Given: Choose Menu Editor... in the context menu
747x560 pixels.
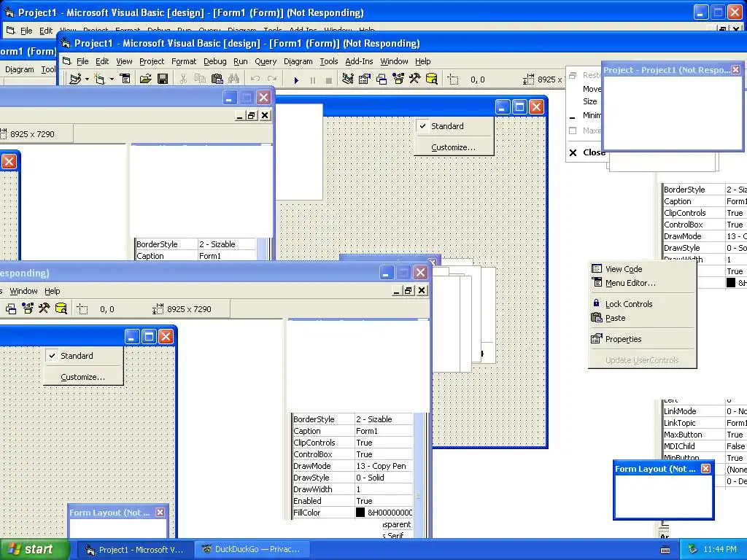Looking at the screenshot, I should pos(642,283).
